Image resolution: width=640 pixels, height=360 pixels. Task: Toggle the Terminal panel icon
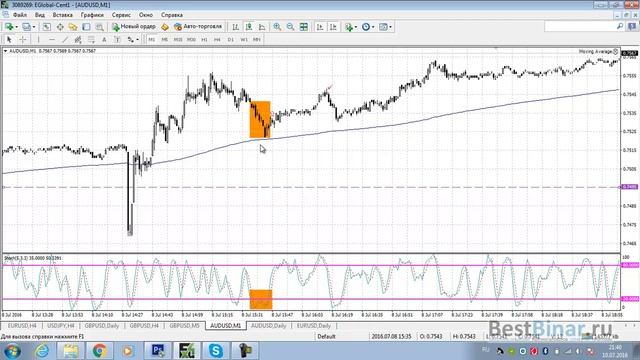coord(86,27)
